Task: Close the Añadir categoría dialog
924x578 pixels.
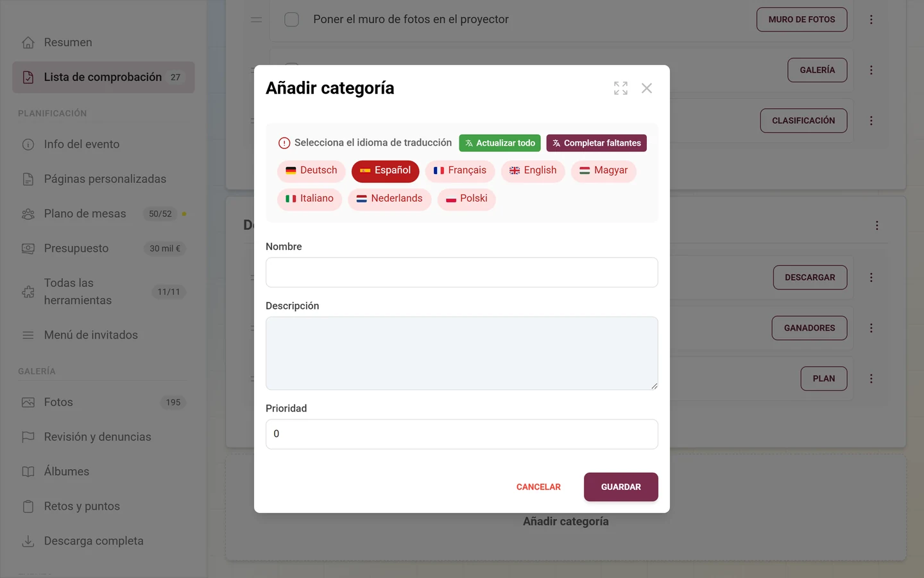Action: (647, 88)
